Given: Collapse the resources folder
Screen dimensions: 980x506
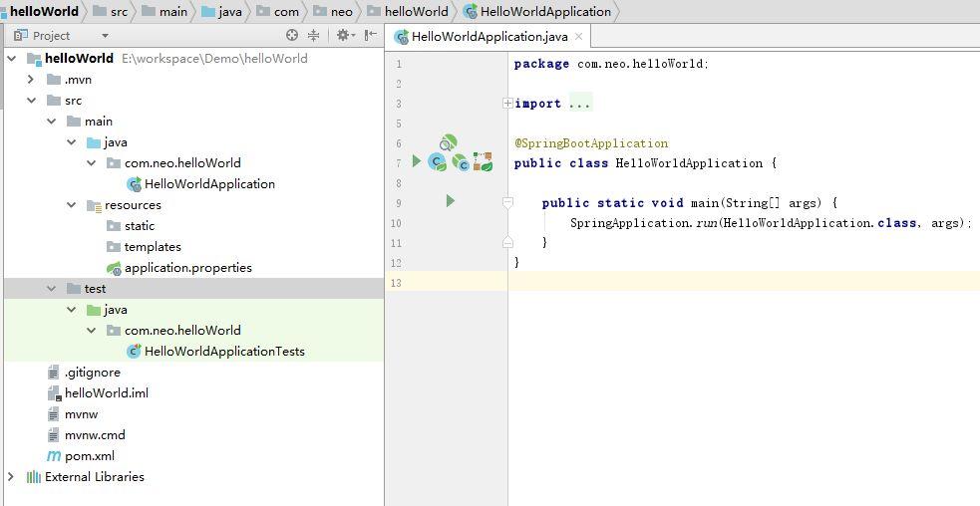Looking at the screenshot, I should click(71, 205).
